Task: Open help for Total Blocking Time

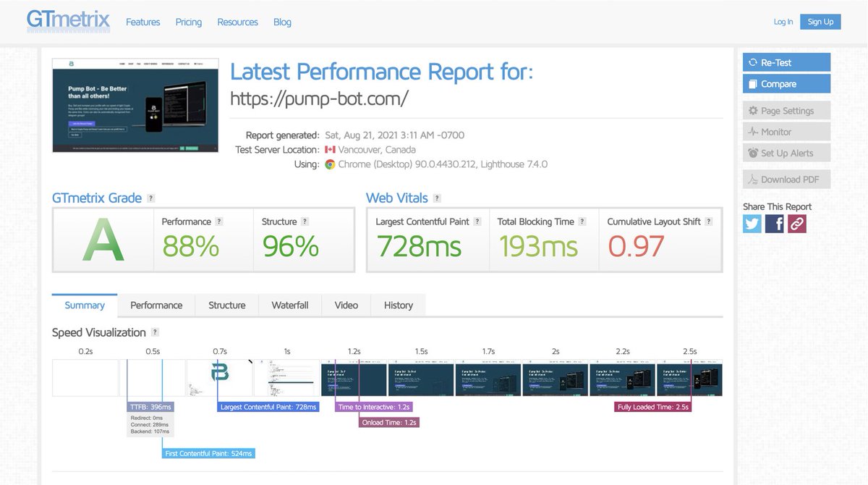Action: (582, 222)
